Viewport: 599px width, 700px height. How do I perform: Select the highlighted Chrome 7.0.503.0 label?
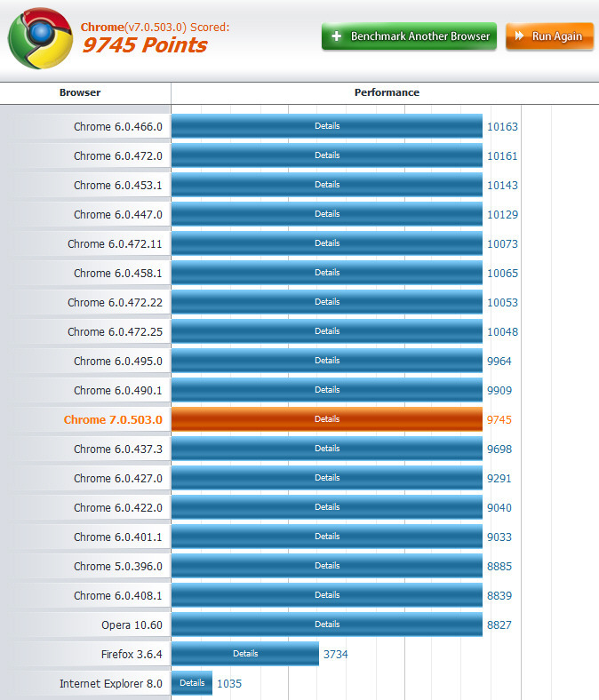coord(113,420)
